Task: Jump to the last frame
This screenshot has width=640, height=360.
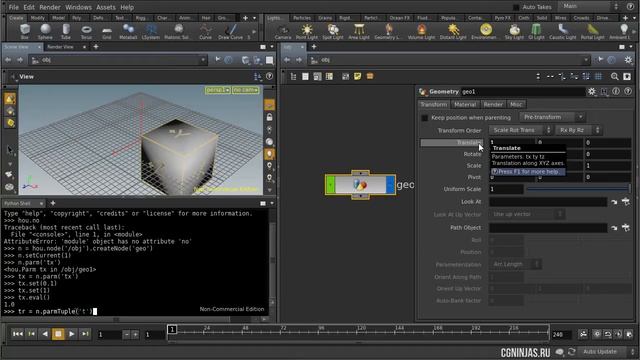Action: (x=85, y=334)
